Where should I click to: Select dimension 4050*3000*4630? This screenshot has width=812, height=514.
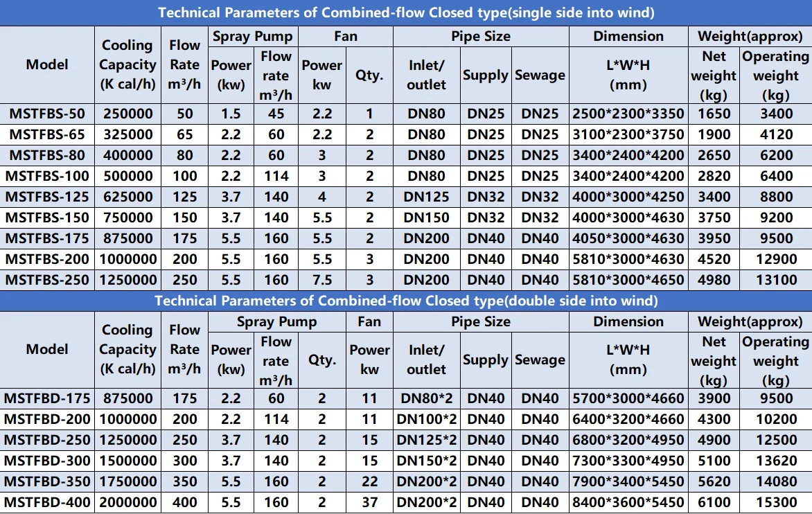628,238
